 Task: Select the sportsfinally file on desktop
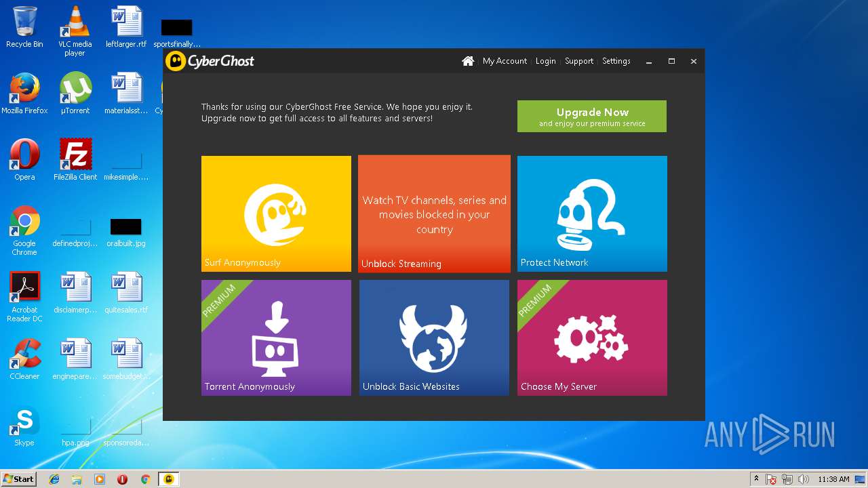tap(177, 33)
